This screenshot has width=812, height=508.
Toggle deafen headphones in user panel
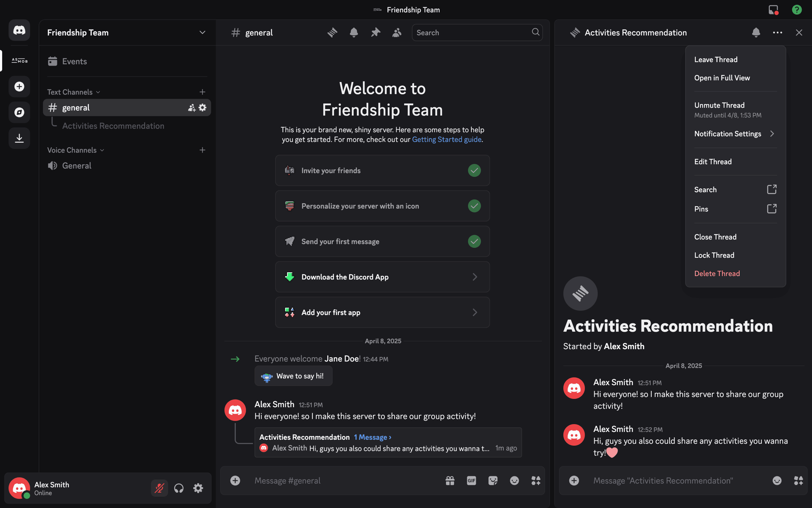point(179,488)
